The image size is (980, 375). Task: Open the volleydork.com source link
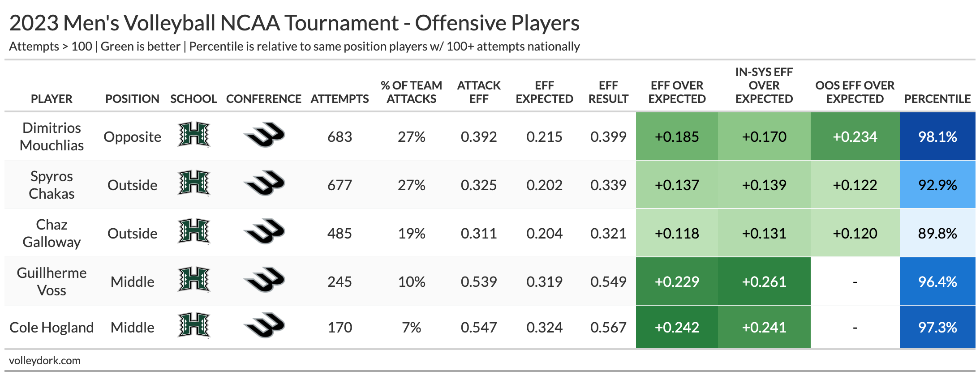click(45, 361)
